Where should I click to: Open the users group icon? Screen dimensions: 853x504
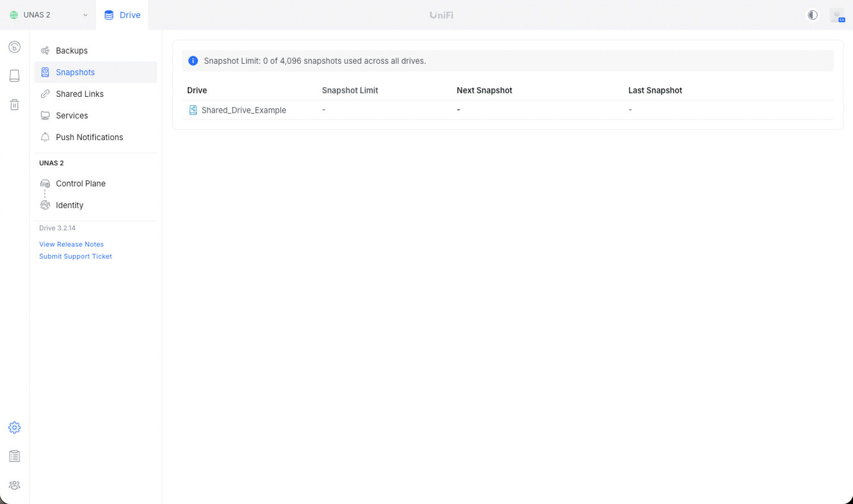15,485
